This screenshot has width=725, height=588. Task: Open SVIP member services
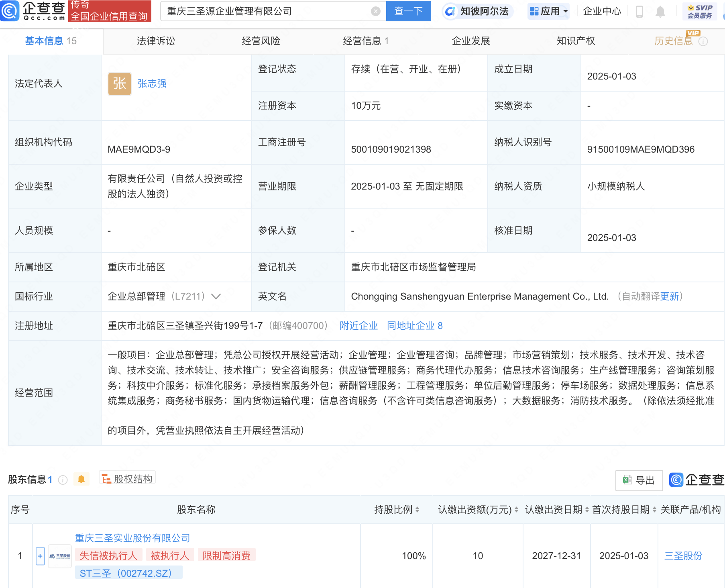[700, 11]
